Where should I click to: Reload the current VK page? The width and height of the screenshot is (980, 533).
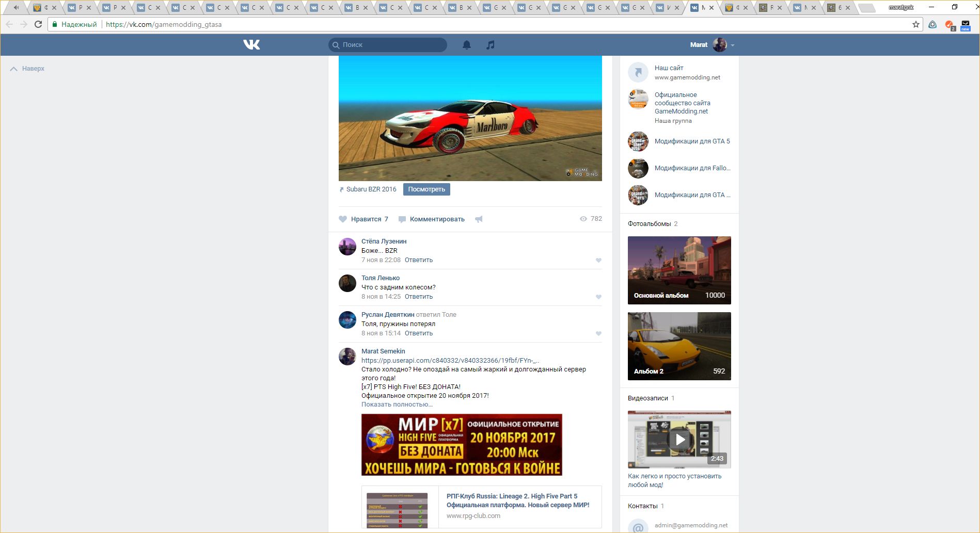tap(38, 24)
